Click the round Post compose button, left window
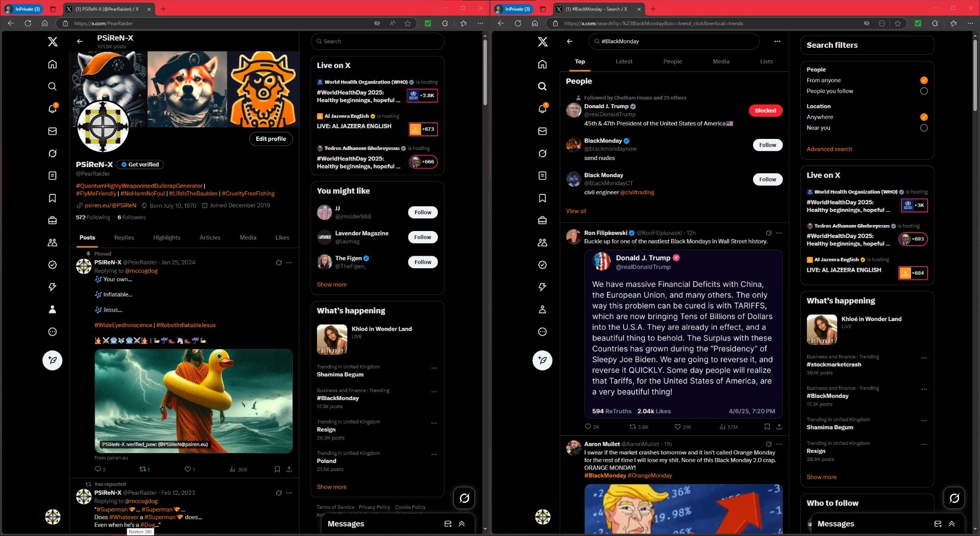 [52, 360]
